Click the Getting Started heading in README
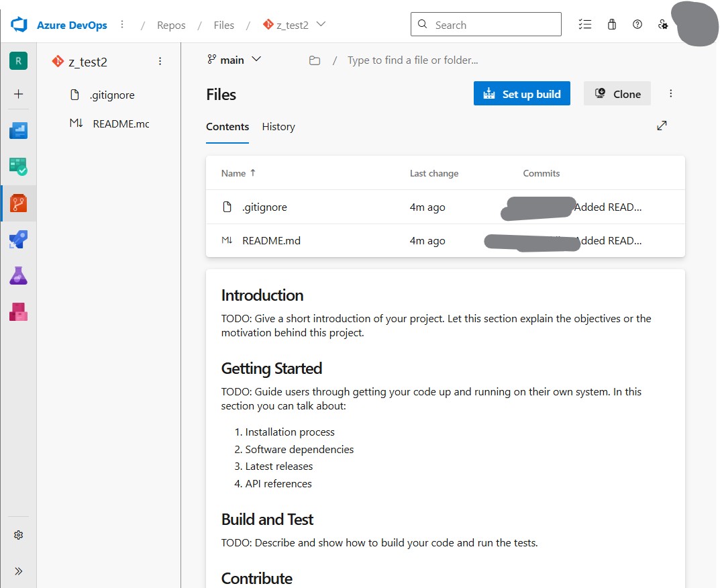The image size is (720, 588). click(271, 369)
